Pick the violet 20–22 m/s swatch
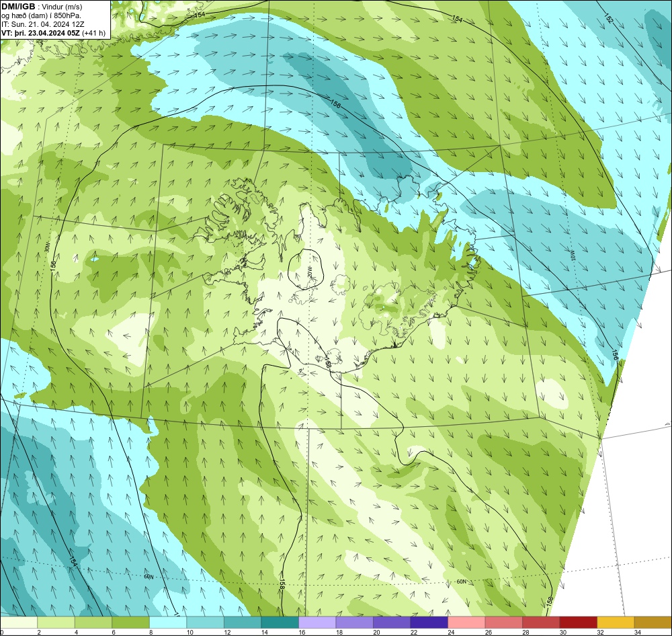This screenshot has width=672, height=636. pos(392,623)
